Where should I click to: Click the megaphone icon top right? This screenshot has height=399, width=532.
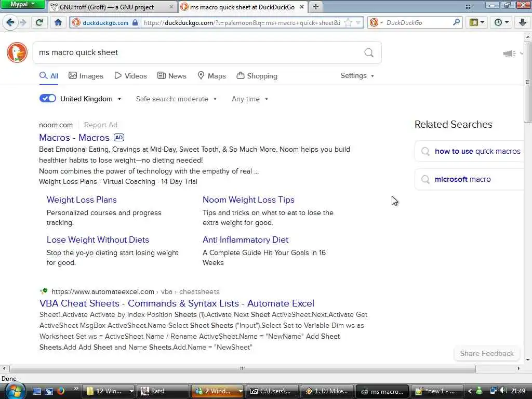(x=509, y=54)
